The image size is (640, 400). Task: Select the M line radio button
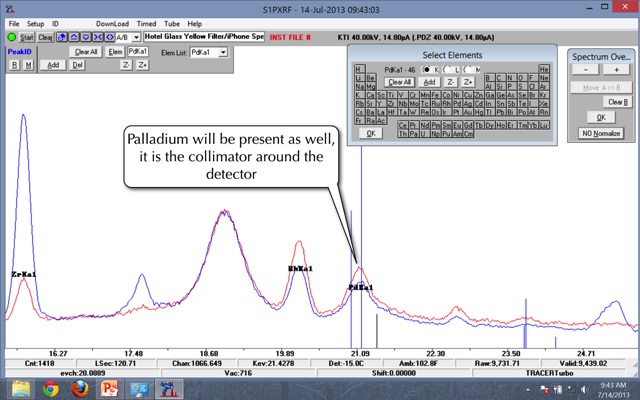[x=468, y=68]
